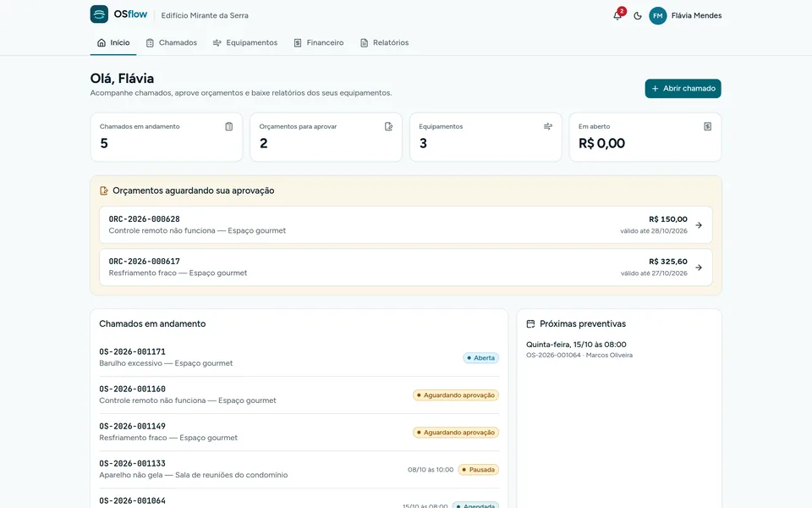Click the Aberta status badge

(480, 357)
